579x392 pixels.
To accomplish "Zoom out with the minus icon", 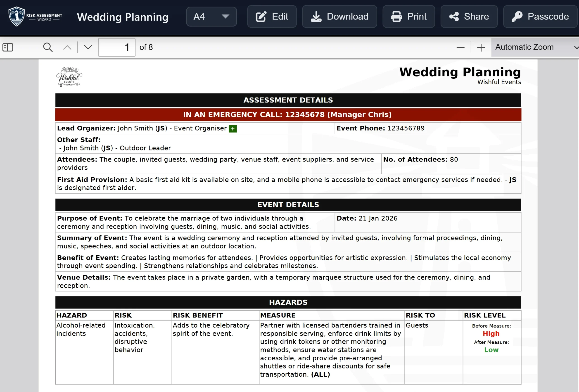I will point(460,47).
